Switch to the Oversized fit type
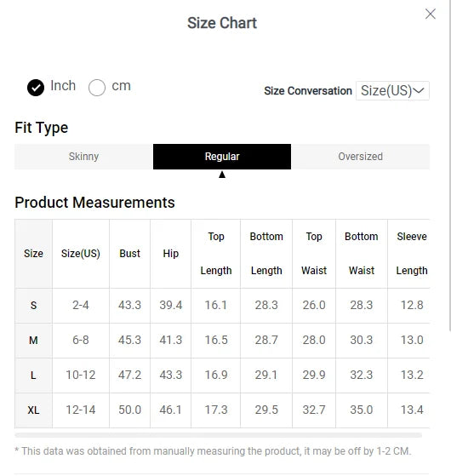 coord(360,157)
